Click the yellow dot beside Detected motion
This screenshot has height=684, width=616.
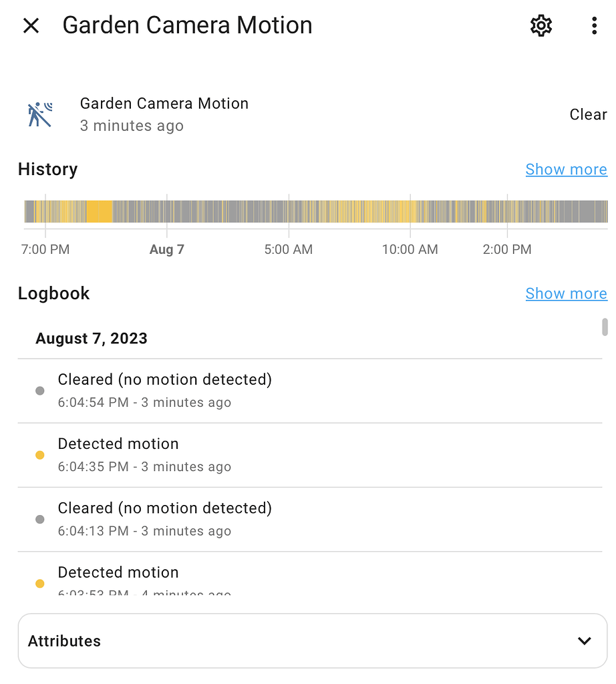coord(40,455)
